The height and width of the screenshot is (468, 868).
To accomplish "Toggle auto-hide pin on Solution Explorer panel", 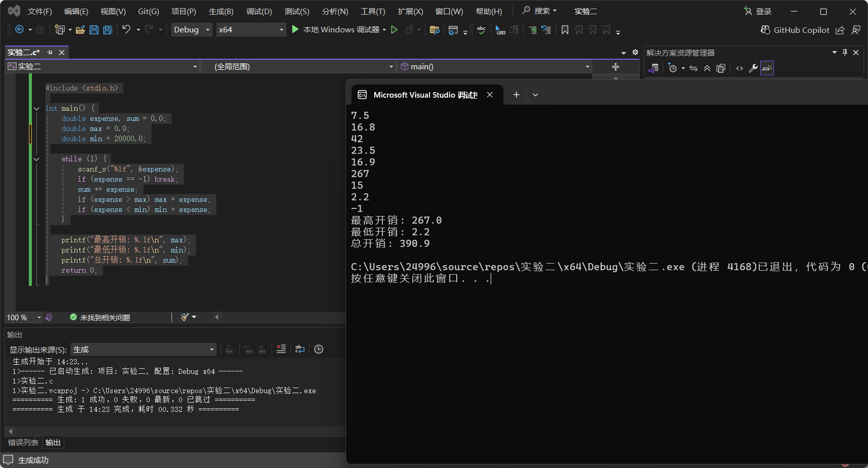I will [x=845, y=52].
